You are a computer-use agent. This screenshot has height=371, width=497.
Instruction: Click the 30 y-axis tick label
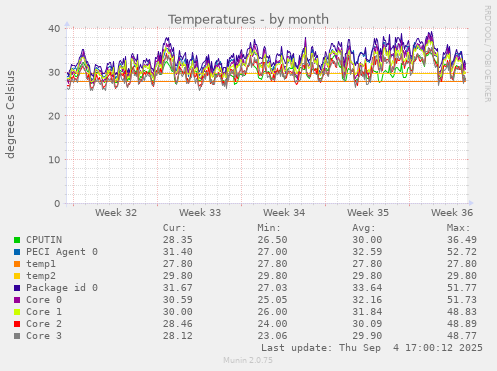click(x=54, y=72)
